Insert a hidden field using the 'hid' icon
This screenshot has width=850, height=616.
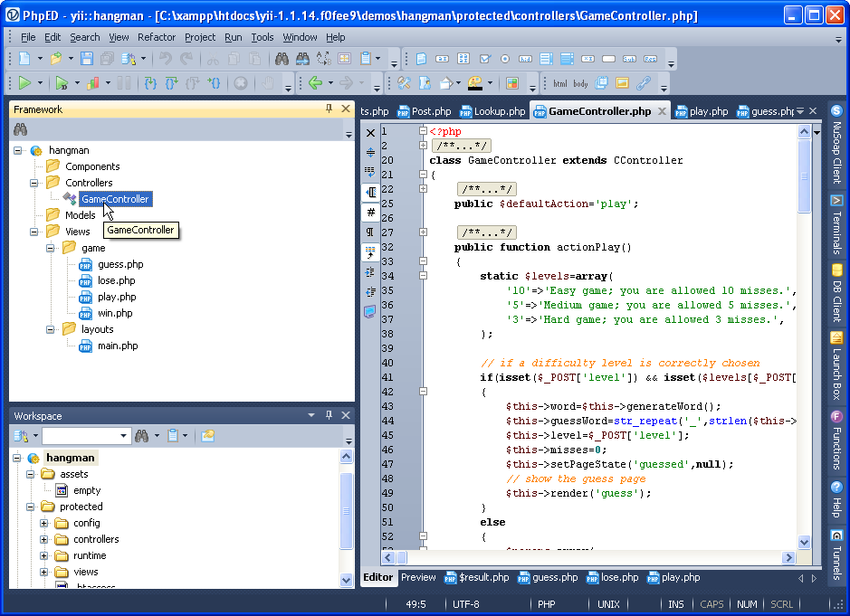(525, 59)
